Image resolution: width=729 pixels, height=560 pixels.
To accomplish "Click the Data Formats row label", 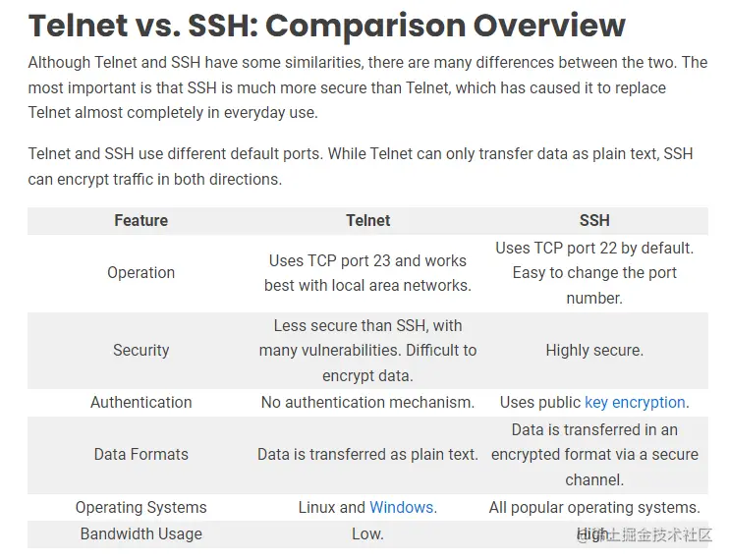I will tap(140, 454).
